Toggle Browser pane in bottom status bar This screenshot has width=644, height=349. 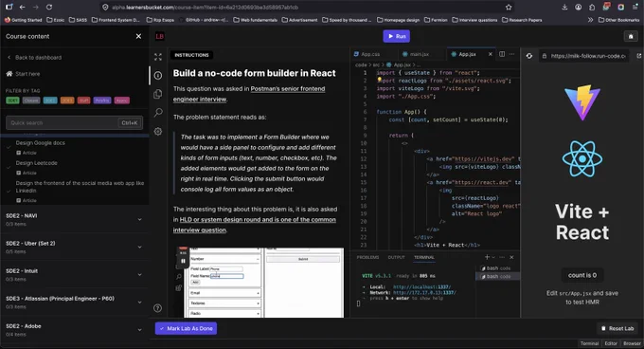tap(632, 343)
